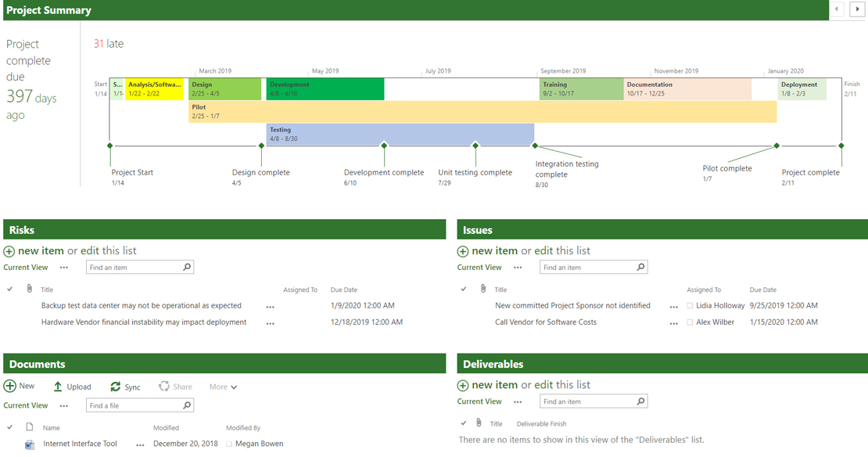Image resolution: width=868 pixels, height=457 pixels.
Task: Click the search magnifier in Risks find box
Action: pyautogui.click(x=187, y=268)
